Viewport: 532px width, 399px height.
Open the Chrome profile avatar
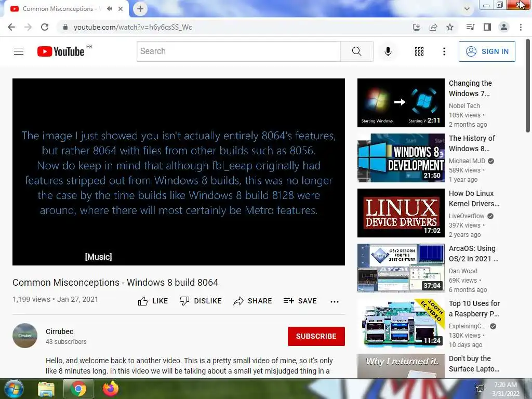[x=504, y=27]
